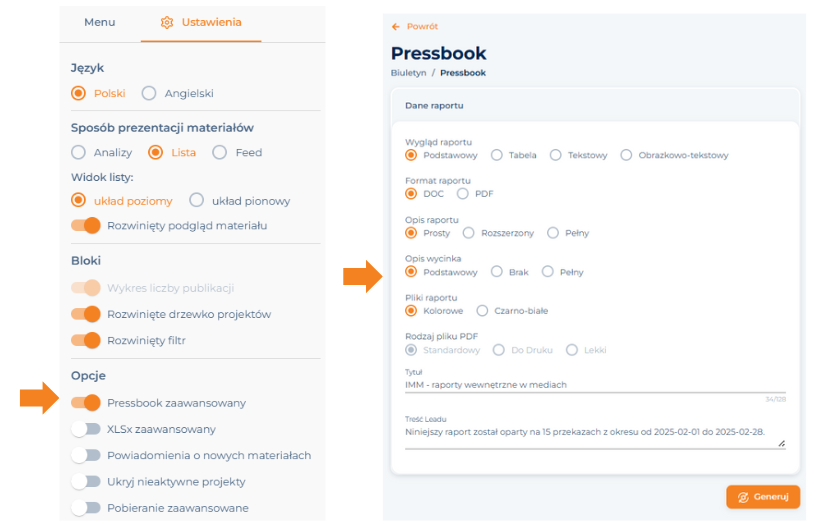Toggle off Pressbook zaawansowany switch
Image resolution: width=817 pixels, height=525 pixels.
[86, 403]
